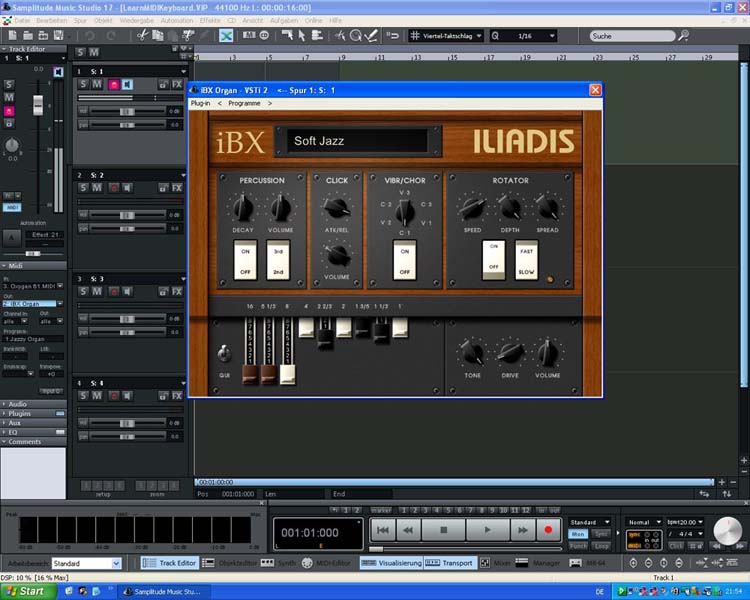The height and width of the screenshot is (600, 750).
Task: Open the Objekteditor from bottom bar
Action: (230, 563)
